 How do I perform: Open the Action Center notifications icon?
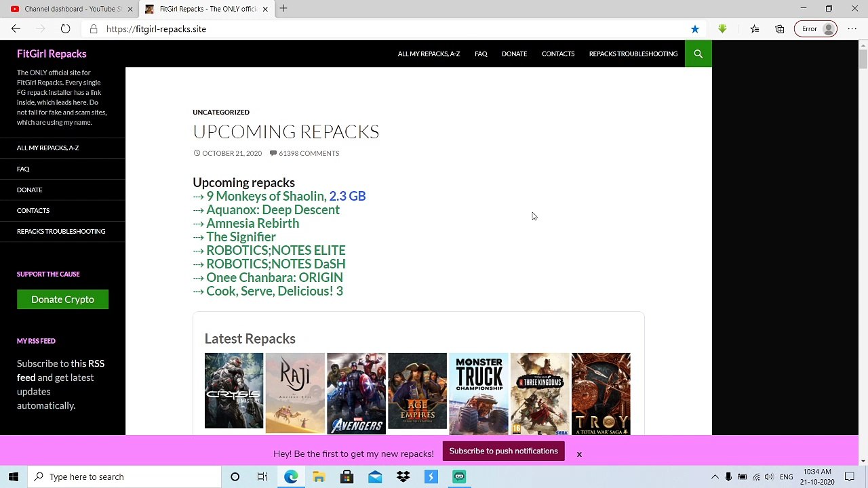coord(849,476)
